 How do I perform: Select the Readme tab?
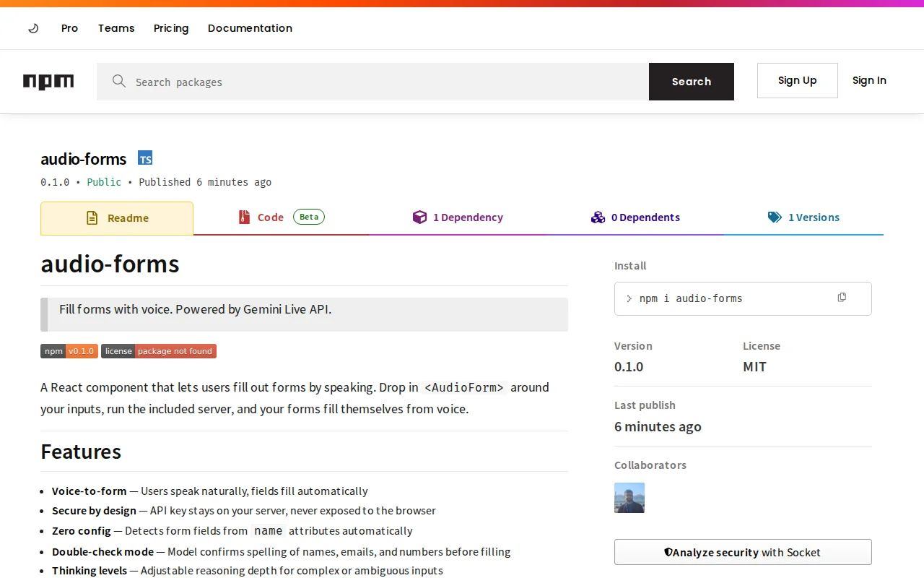click(117, 218)
